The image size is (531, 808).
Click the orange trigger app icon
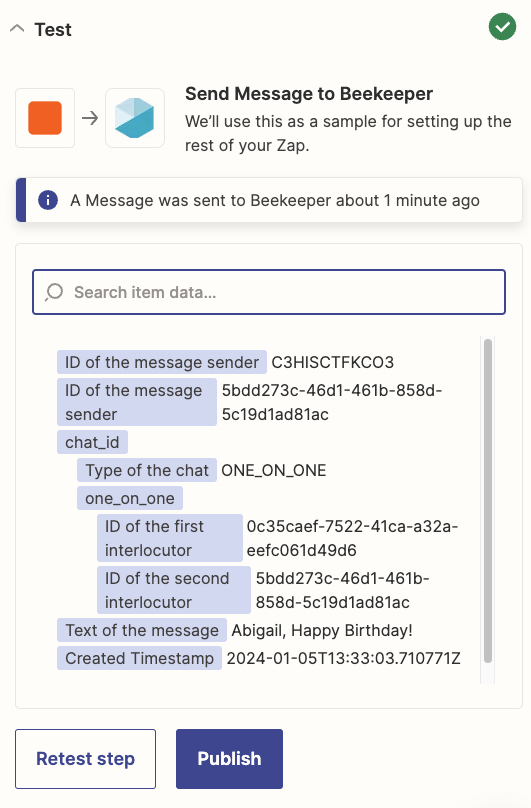pos(45,118)
